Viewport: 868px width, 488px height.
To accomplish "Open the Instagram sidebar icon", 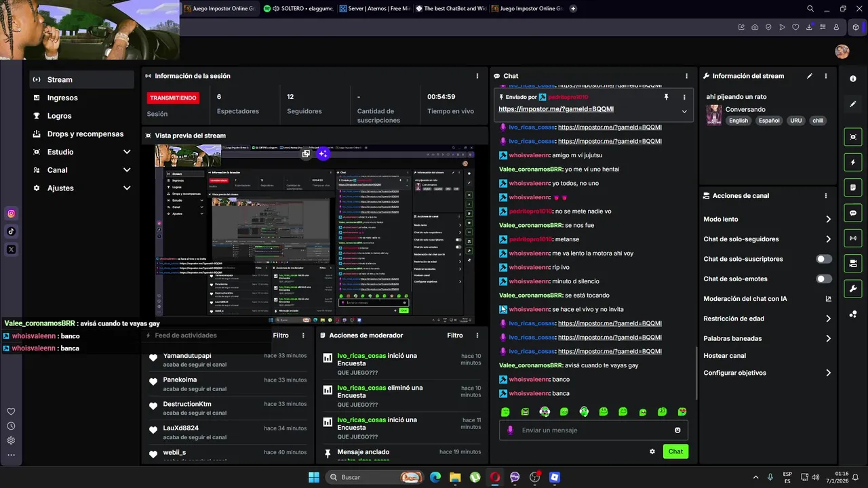I will click(11, 213).
